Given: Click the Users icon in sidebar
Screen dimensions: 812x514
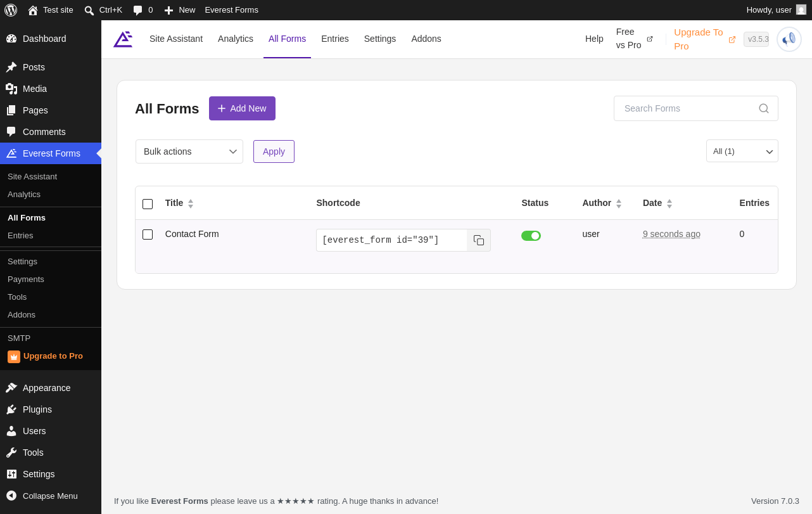Looking at the screenshot, I should 11,431.
